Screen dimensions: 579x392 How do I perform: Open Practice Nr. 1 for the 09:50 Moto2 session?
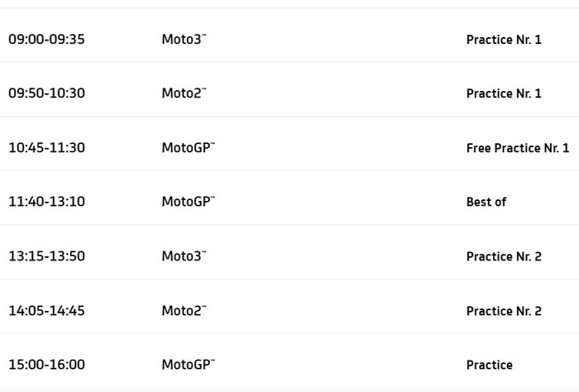tap(504, 93)
